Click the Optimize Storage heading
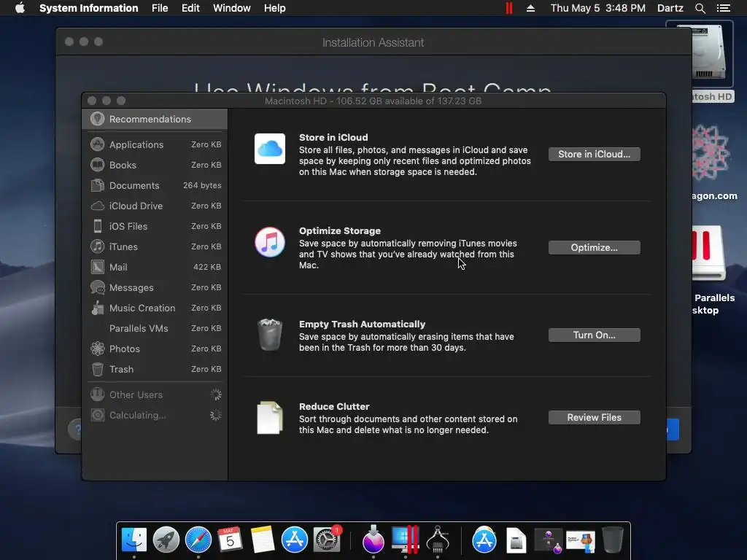The image size is (747, 560). [x=340, y=230]
